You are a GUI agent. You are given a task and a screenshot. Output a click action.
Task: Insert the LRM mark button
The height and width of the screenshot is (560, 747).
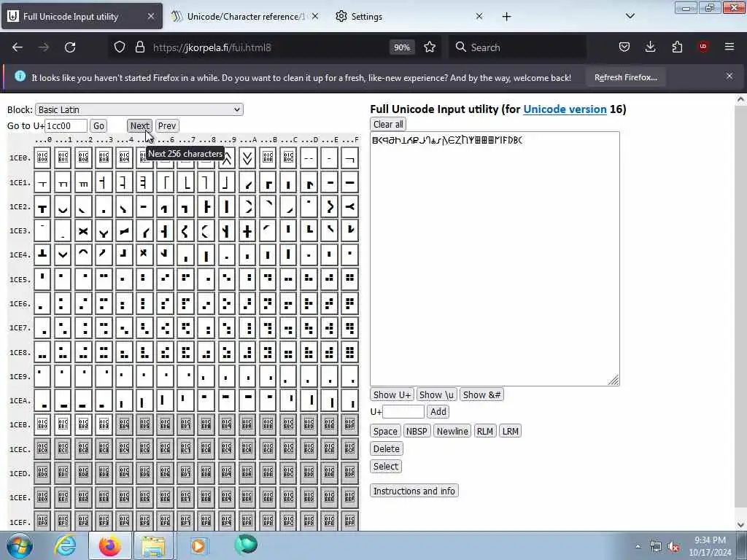510,432
